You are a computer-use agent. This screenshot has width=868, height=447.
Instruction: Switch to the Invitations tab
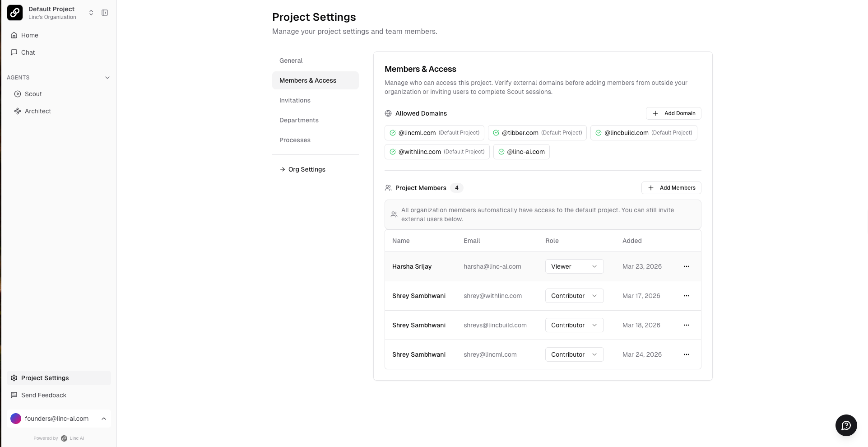[x=295, y=100]
